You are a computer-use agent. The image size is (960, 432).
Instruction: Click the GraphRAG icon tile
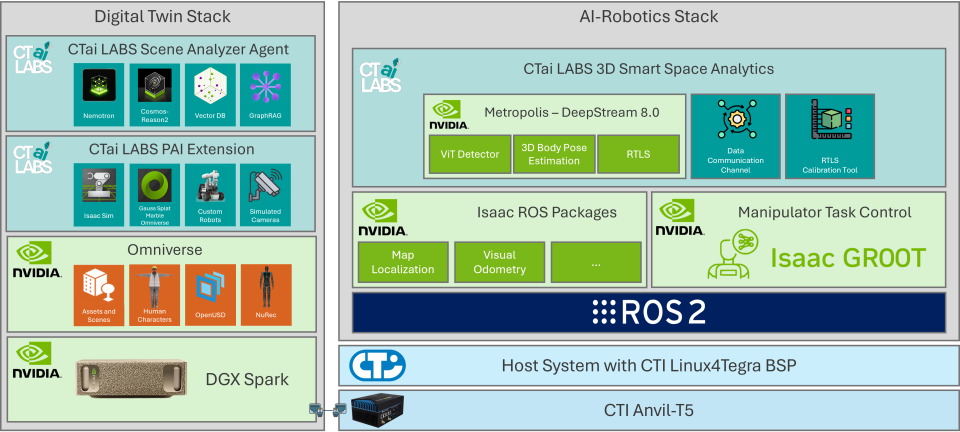[x=266, y=94]
